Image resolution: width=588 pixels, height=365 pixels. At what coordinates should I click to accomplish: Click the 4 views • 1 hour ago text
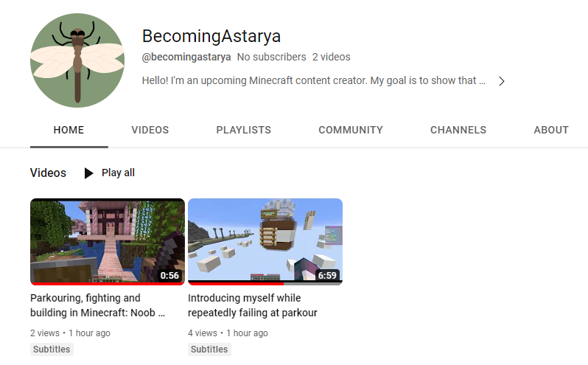[x=228, y=333]
